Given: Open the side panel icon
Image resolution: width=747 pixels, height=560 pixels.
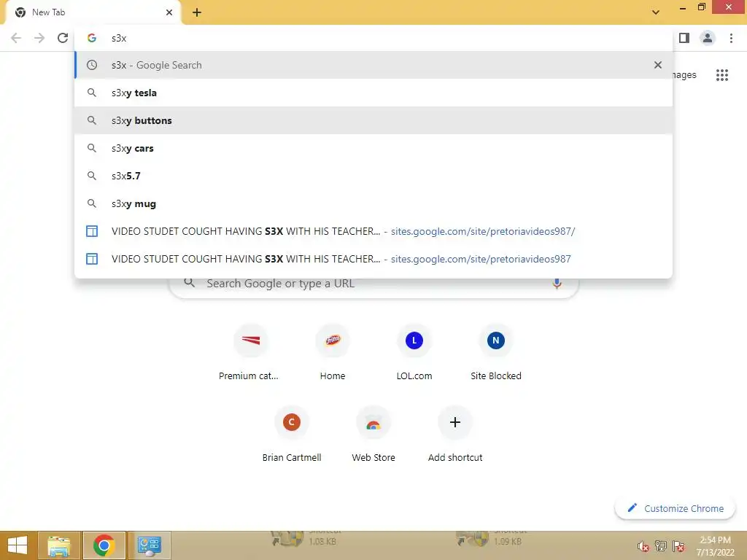Looking at the screenshot, I should pyautogui.click(x=684, y=38).
